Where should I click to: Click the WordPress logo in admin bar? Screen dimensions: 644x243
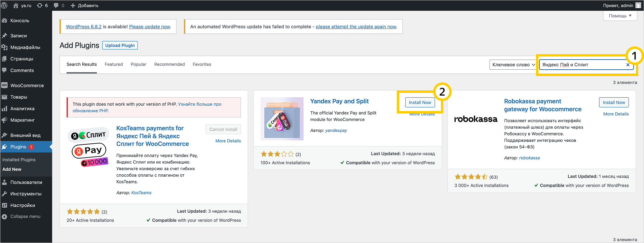click(4, 5)
